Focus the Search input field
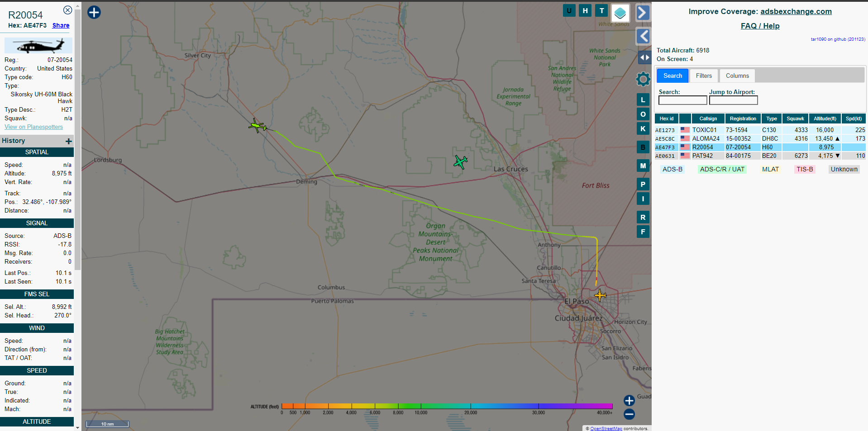This screenshot has width=868, height=431. (x=682, y=100)
